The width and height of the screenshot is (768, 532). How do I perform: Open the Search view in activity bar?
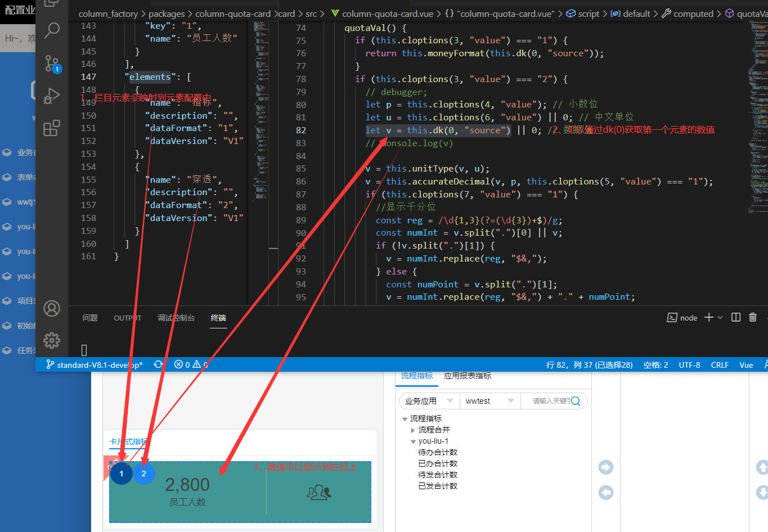click(x=52, y=30)
